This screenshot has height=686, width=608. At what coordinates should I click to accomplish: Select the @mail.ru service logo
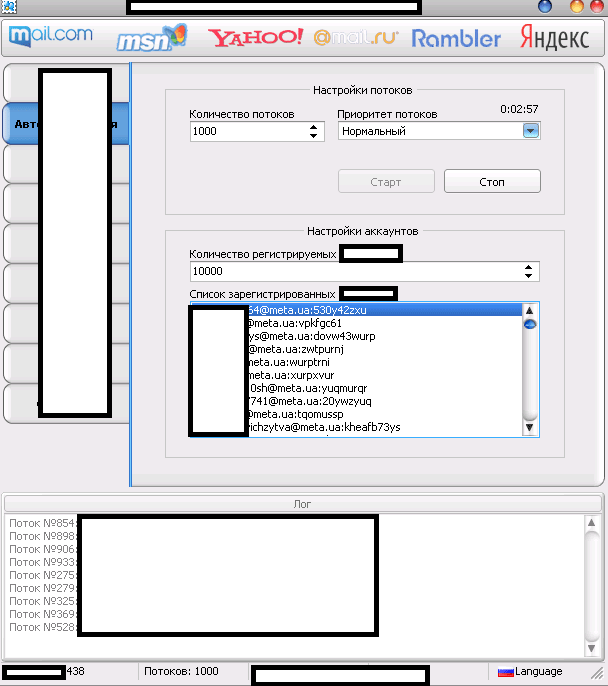[356, 38]
